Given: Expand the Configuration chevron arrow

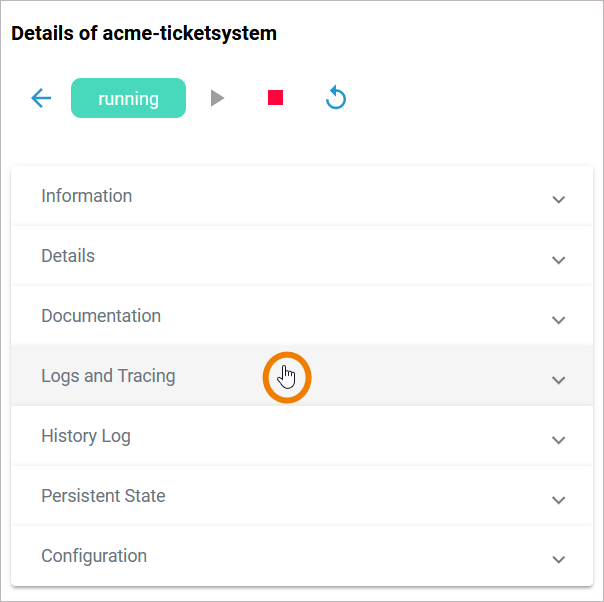Looking at the screenshot, I should [x=559, y=559].
